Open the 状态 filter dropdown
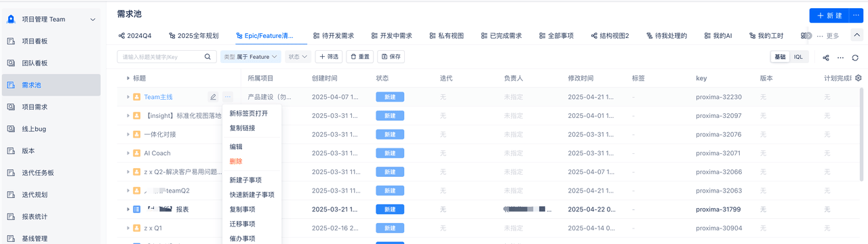 click(x=298, y=57)
